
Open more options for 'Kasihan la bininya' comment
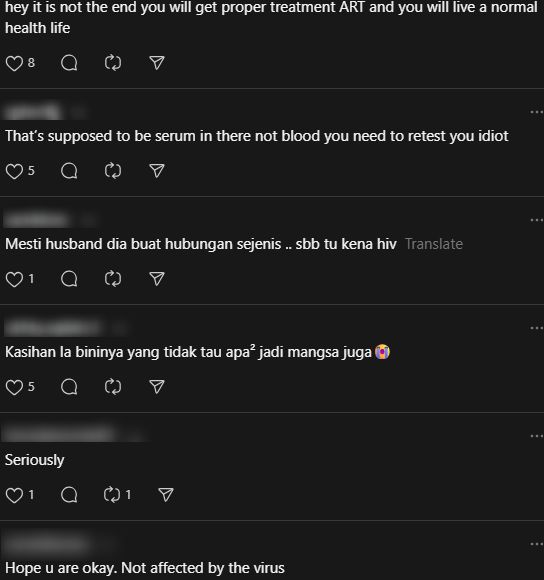[x=536, y=328]
